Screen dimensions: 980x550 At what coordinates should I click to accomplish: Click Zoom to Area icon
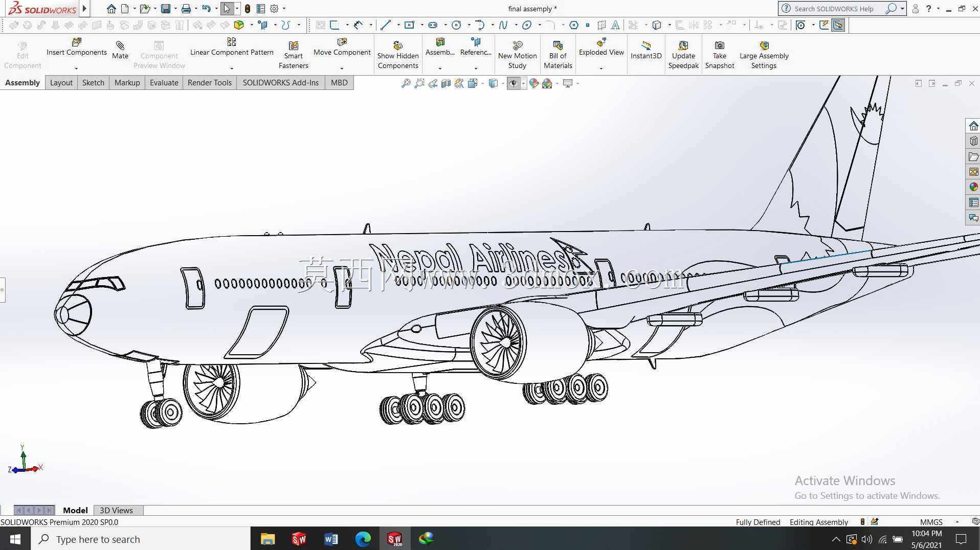pyautogui.click(x=419, y=83)
